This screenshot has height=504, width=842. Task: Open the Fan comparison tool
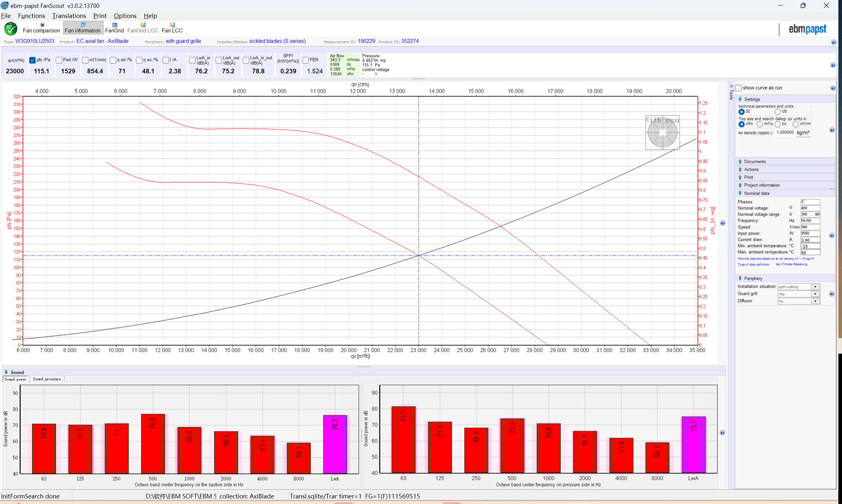41,28
